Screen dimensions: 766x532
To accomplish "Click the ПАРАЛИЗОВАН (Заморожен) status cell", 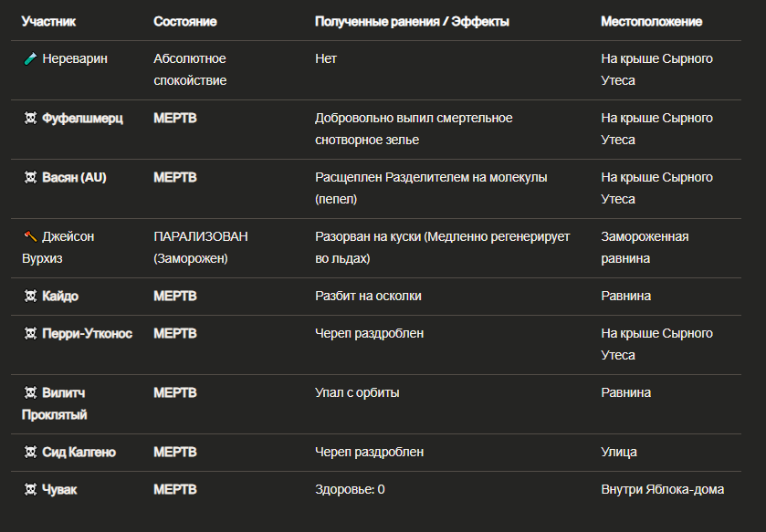I will (x=201, y=247).
